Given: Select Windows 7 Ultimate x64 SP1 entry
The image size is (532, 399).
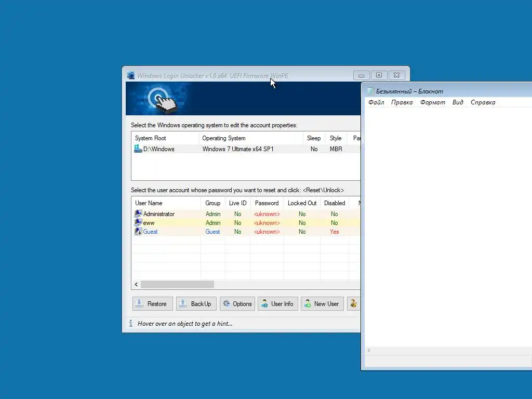Looking at the screenshot, I should pyautogui.click(x=238, y=149).
